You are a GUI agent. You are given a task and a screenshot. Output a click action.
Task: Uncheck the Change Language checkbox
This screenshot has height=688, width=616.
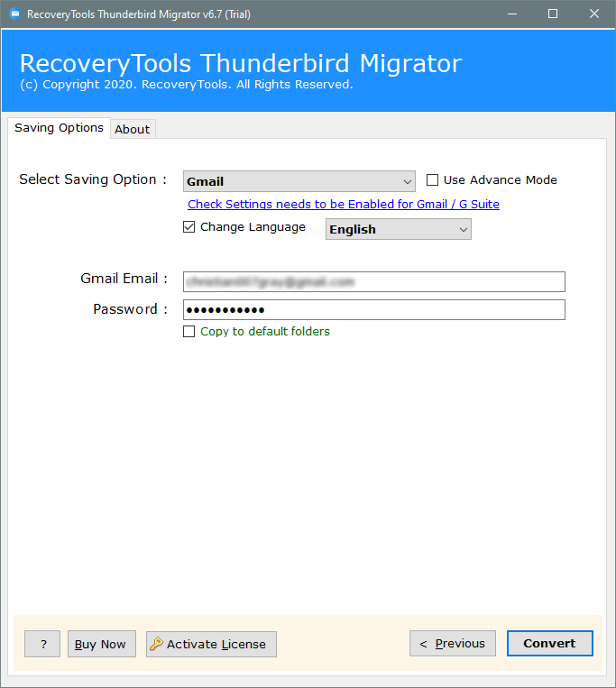[x=189, y=227]
